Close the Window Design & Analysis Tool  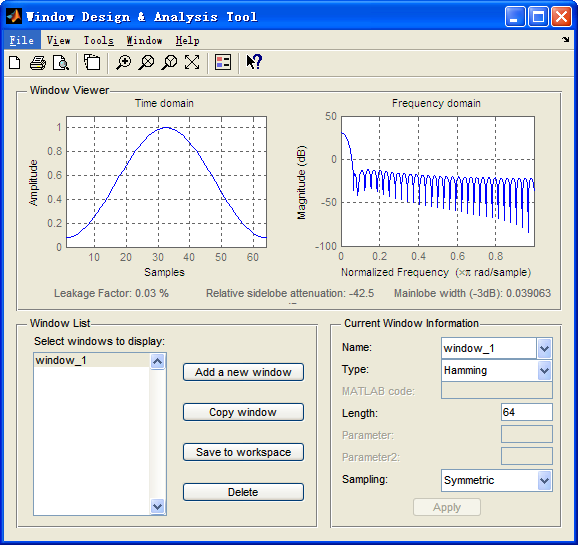tap(561, 17)
